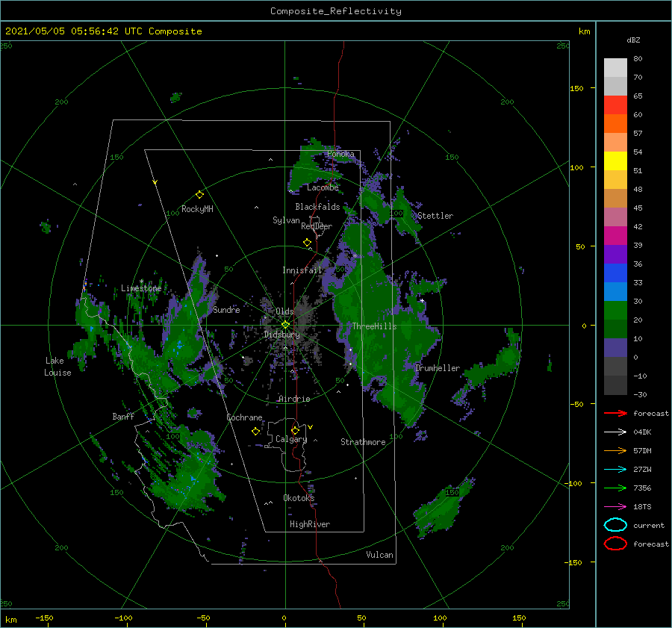This screenshot has width=672, height=628.
Task: Click the yellow diamond marker below RedDeer
Action: point(308,243)
